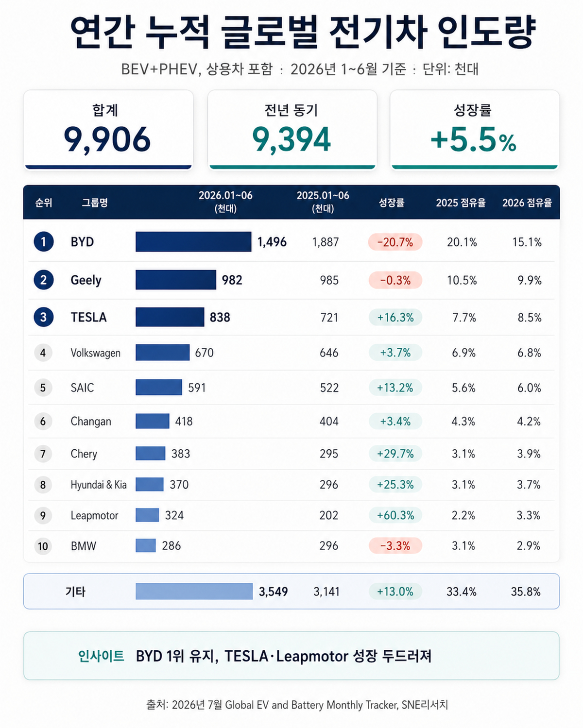Screen dimensions: 583x728
Task: Click the +13.2% growth pill for SAIC
Action: tap(395, 388)
